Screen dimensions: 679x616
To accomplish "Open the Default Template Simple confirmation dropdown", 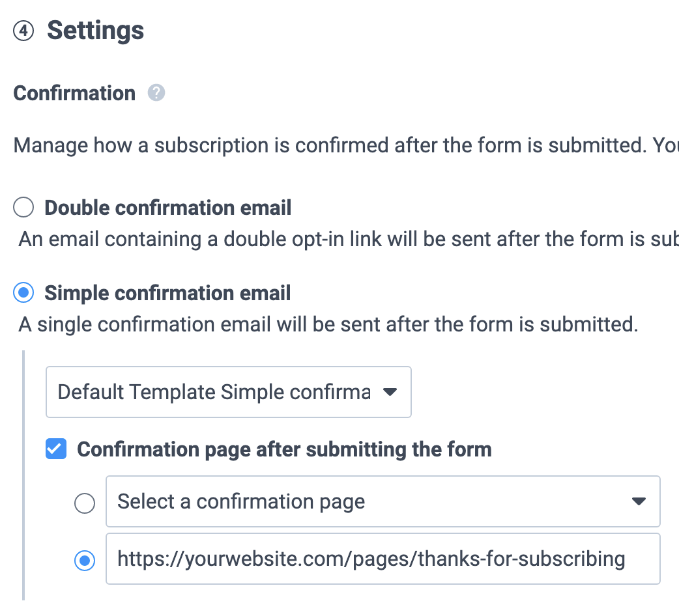I will (x=229, y=392).
